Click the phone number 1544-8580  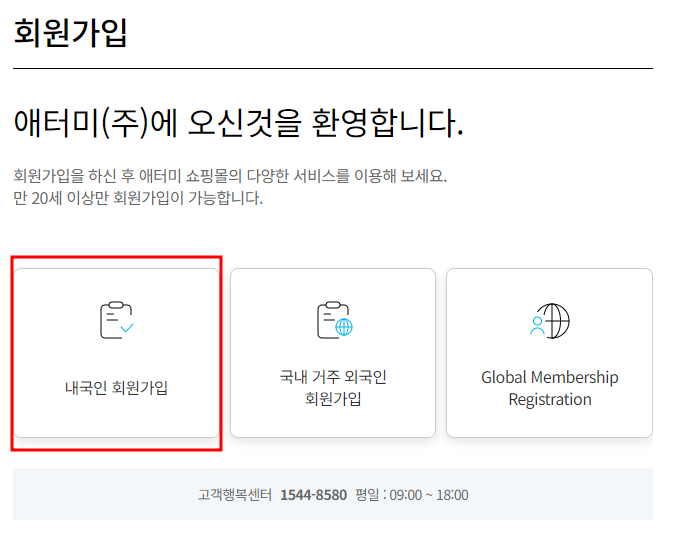point(314,495)
